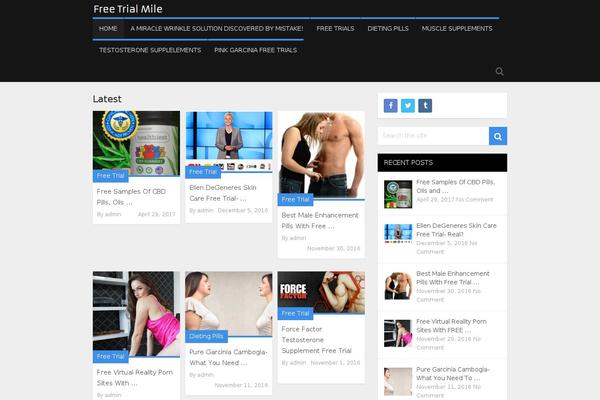The width and height of the screenshot is (600, 400).
Task: Go to Dieting Pills menu
Action: pos(388,28)
